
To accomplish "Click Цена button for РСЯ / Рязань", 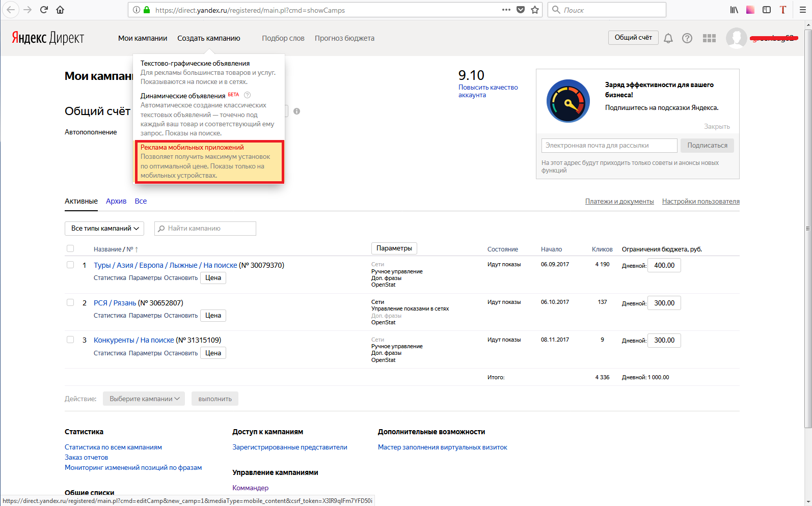I will (x=213, y=316).
